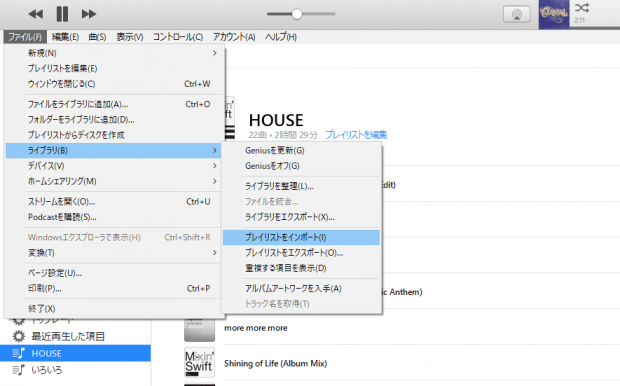The height and width of the screenshot is (386, 620).
Task: Click the AirPlay output icon
Action: 516,15
